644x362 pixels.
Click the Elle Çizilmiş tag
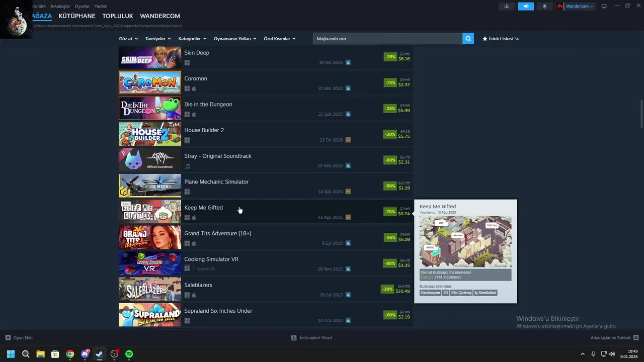(461, 293)
